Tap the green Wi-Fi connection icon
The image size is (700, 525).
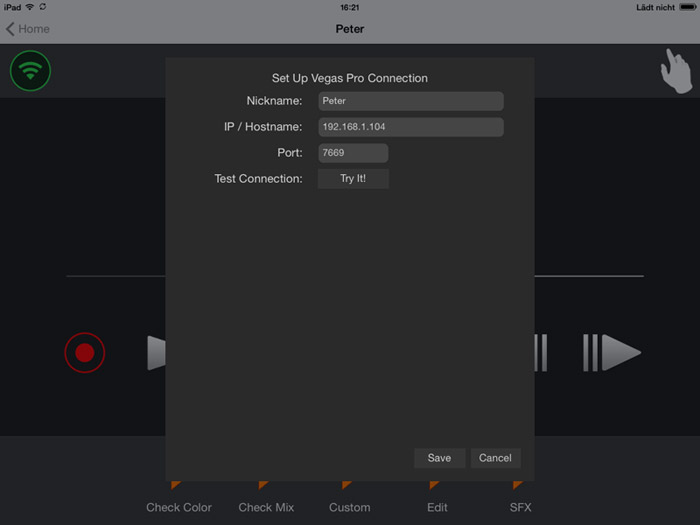30,71
